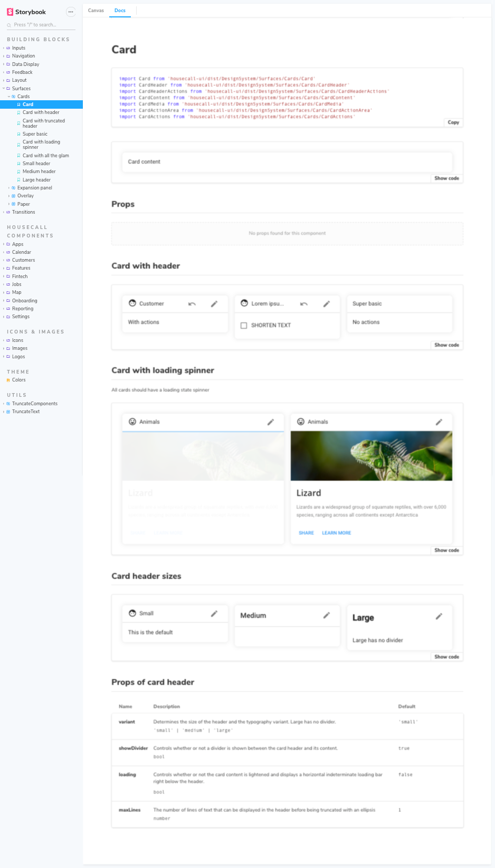Click pencil icon in Medium header card
The width and height of the screenshot is (495, 868).
(x=327, y=615)
